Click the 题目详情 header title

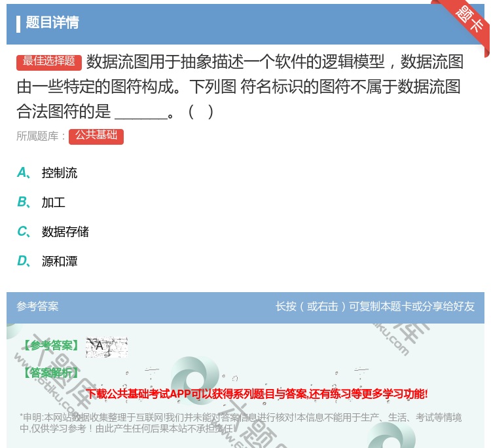(52, 22)
